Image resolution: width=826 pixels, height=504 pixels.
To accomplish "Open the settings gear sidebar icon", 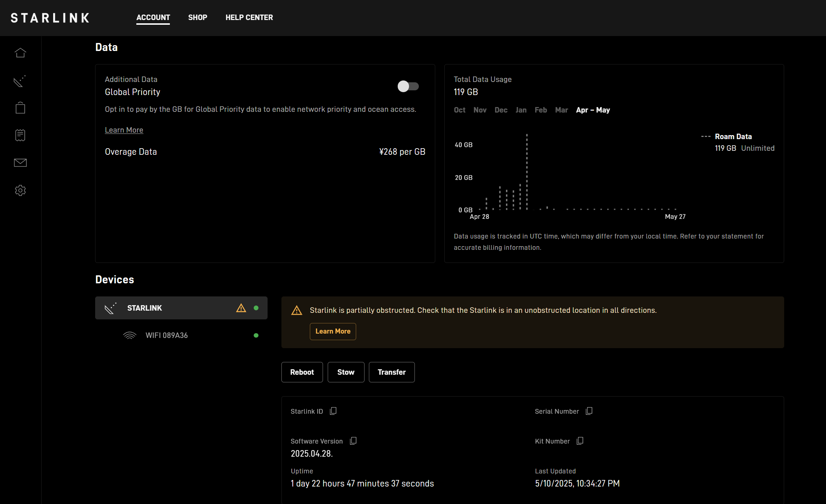I will [20, 190].
